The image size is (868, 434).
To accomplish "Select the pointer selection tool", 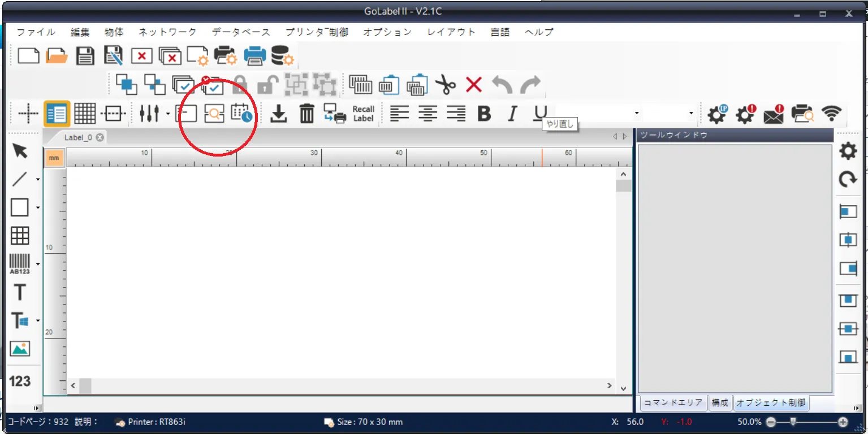I will click(x=20, y=151).
